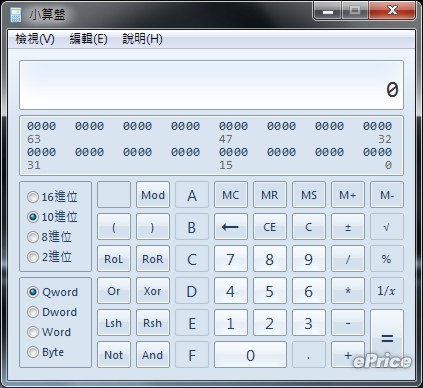423x388 pixels.
Task: Click the equals = button
Action: 387,339
